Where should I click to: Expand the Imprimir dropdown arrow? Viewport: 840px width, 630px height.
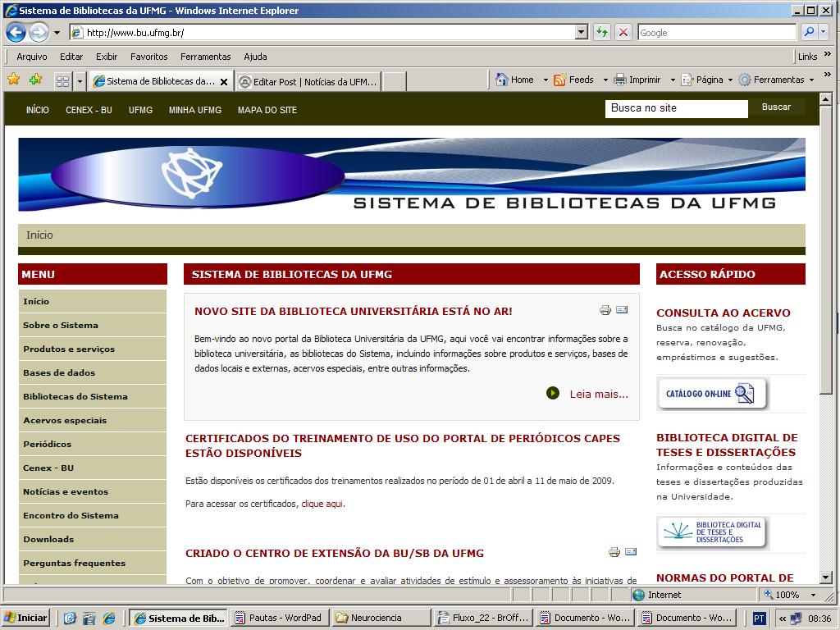click(x=673, y=80)
